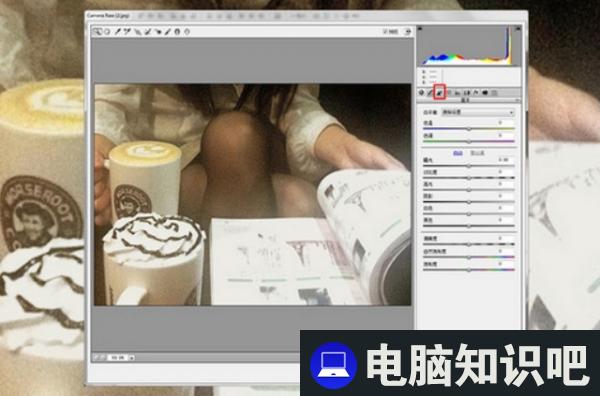Viewport: 600px width, 396px height.
Task: Select the White Balance eyedropper tool
Action: (x=118, y=32)
